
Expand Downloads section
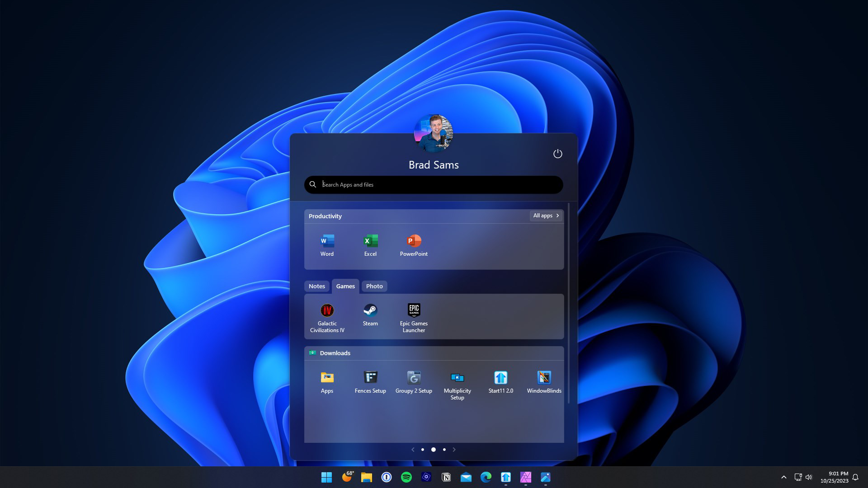coord(335,353)
